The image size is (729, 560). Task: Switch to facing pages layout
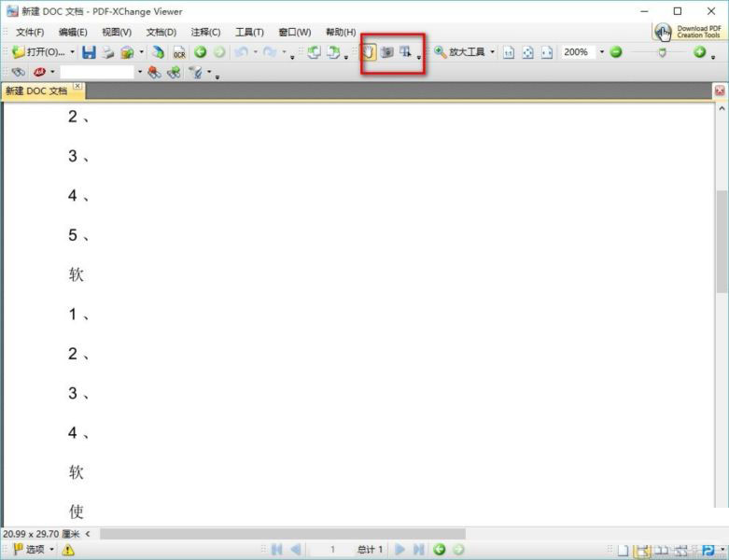pyautogui.click(x=662, y=551)
